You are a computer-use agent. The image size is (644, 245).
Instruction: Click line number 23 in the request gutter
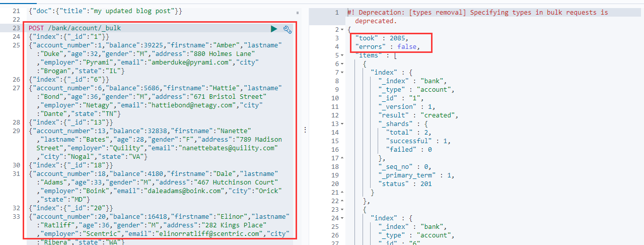pos(16,28)
